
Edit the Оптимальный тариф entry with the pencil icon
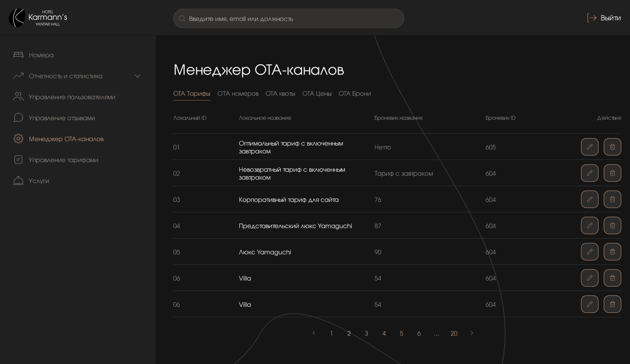click(x=590, y=147)
